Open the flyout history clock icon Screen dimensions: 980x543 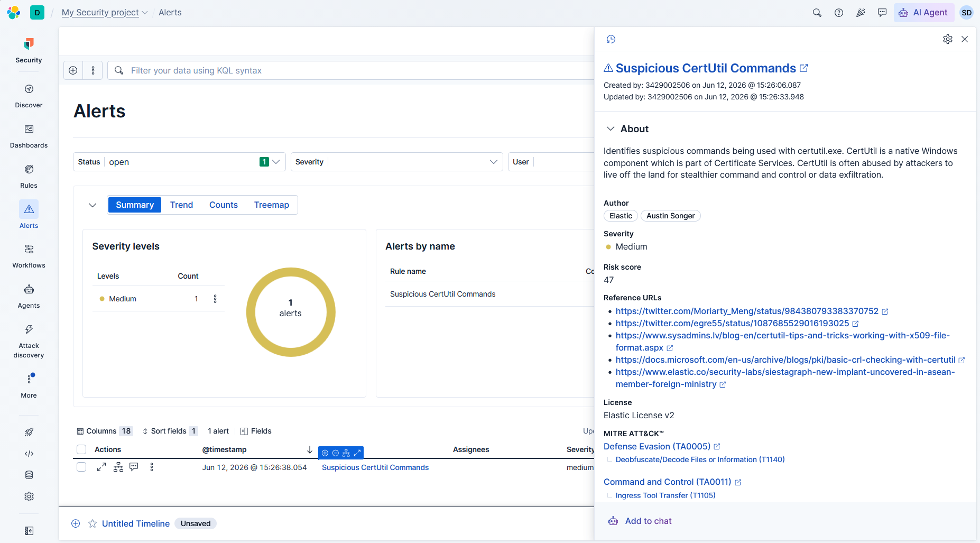pyautogui.click(x=611, y=39)
